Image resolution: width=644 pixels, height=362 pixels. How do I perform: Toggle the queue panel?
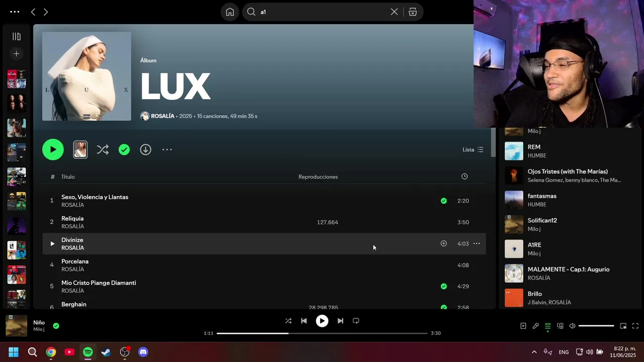point(548,326)
